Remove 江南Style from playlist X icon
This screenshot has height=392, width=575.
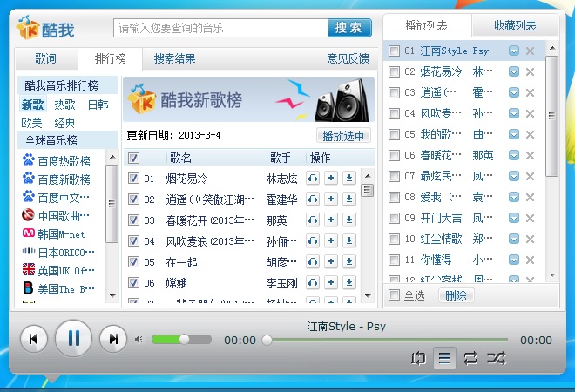[x=530, y=51]
